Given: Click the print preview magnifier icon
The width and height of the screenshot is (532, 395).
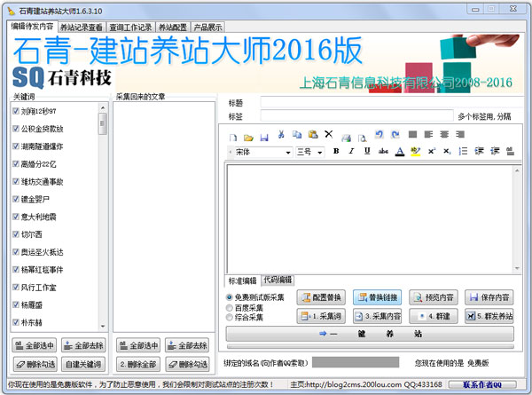Looking at the screenshot, I should 362,138.
